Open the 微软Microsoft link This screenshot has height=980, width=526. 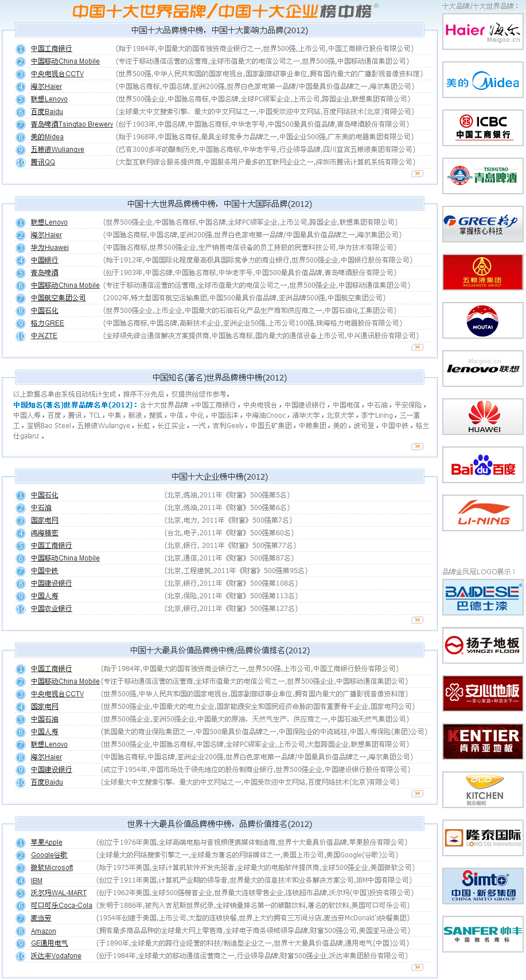point(52,868)
